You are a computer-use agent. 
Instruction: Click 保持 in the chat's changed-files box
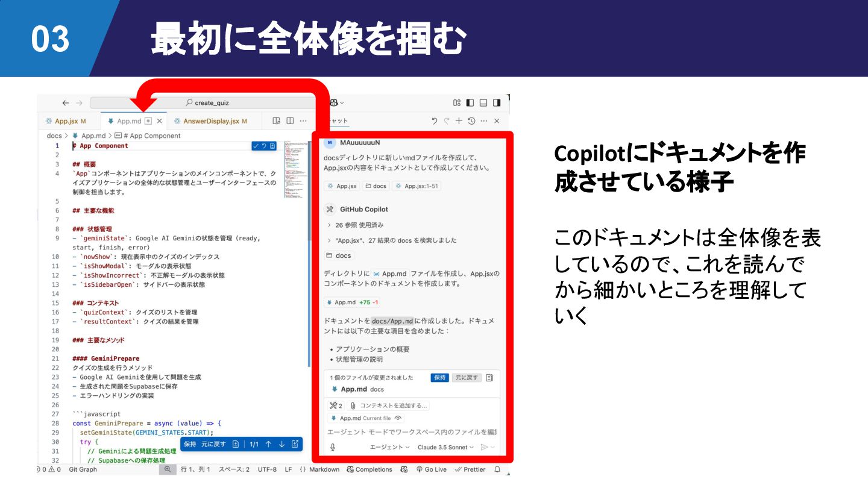(440, 378)
